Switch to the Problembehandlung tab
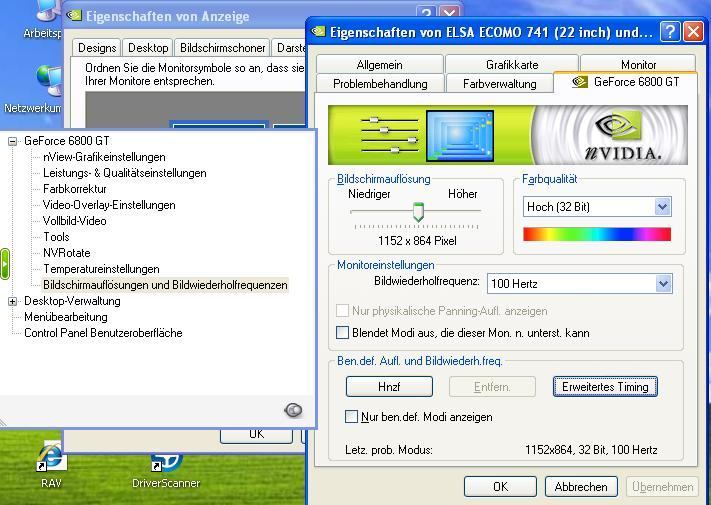This screenshot has height=505, width=711. point(380,84)
